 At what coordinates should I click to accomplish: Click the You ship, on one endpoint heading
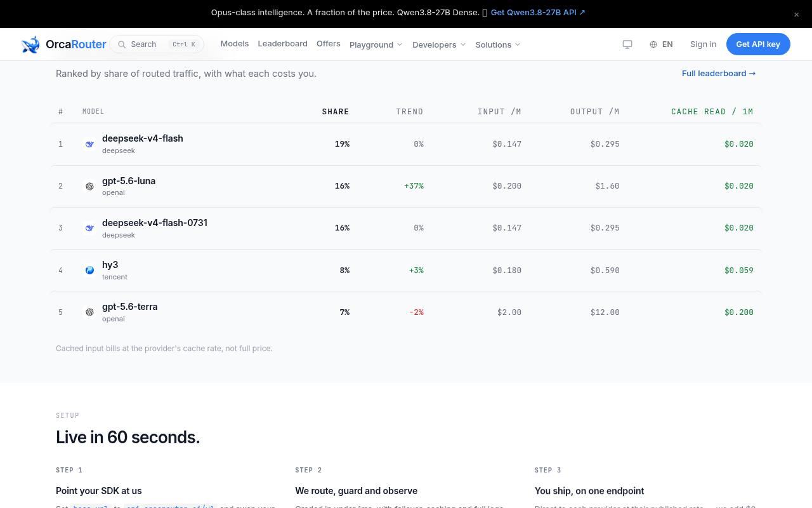tap(589, 491)
